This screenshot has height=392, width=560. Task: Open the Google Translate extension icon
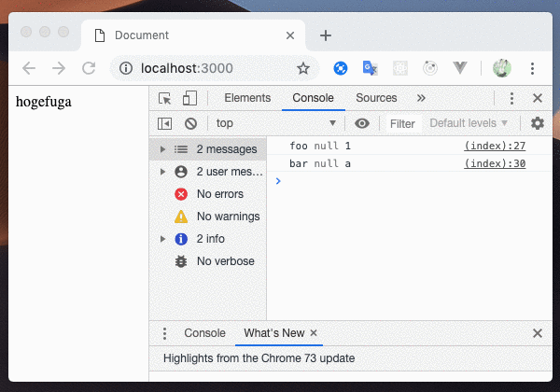pyautogui.click(x=371, y=68)
